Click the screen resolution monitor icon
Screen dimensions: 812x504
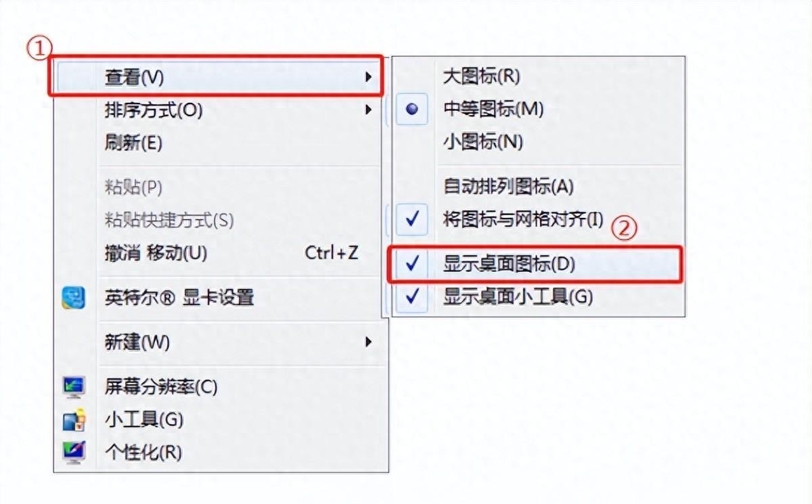tap(73, 387)
